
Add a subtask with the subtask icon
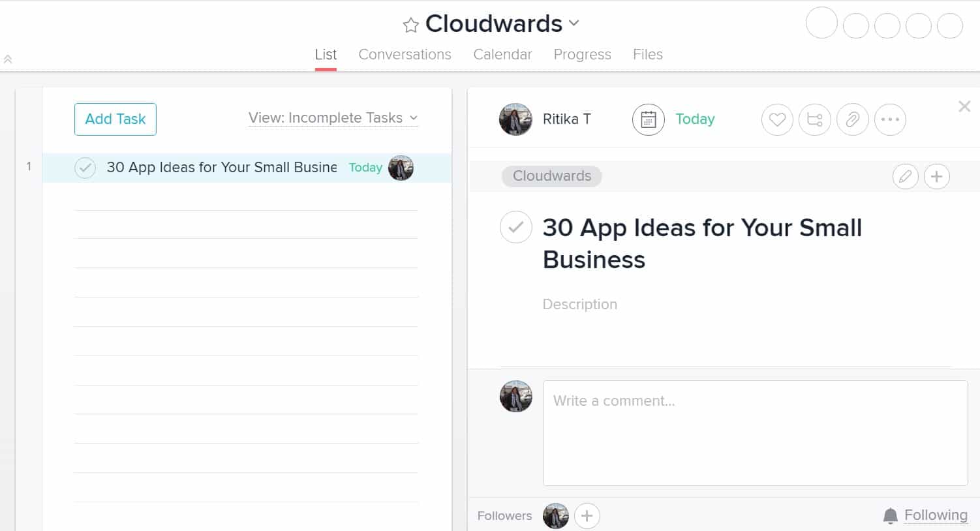click(x=815, y=120)
